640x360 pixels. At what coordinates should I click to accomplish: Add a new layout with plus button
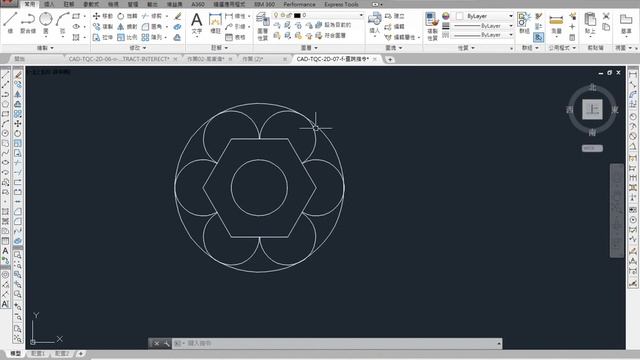[x=80, y=353]
